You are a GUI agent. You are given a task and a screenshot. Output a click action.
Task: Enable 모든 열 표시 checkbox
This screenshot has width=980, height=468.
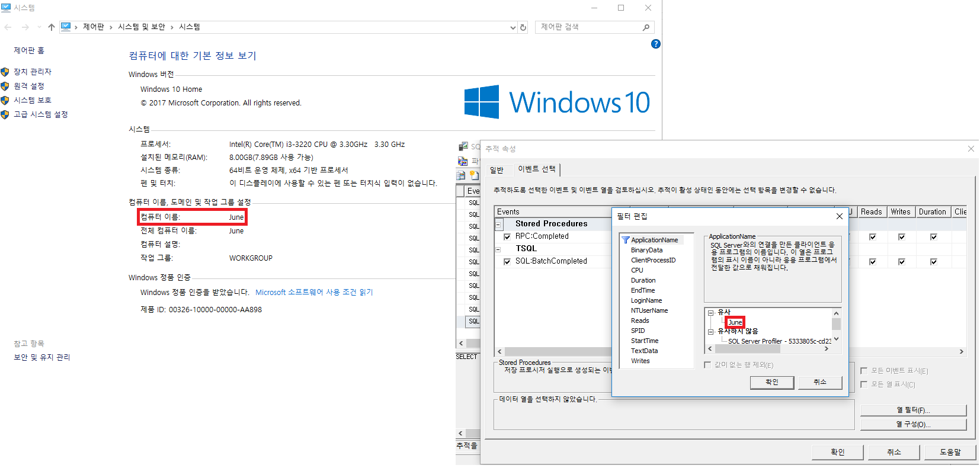coord(864,384)
